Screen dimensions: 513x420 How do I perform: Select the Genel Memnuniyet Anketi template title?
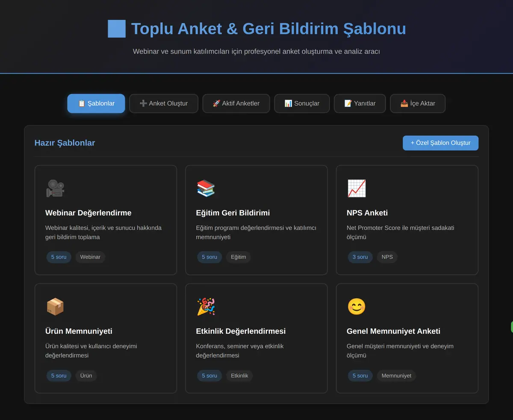click(393, 331)
